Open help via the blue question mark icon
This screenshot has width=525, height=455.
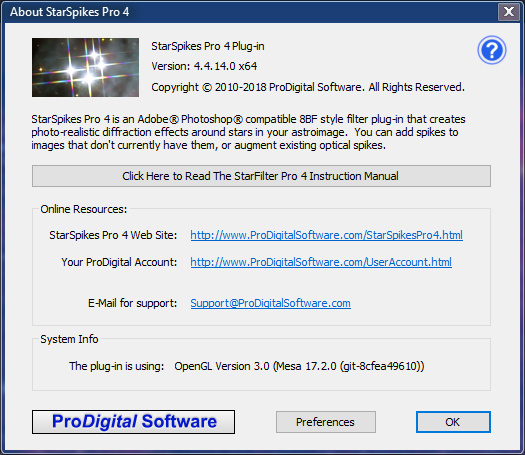[x=492, y=50]
